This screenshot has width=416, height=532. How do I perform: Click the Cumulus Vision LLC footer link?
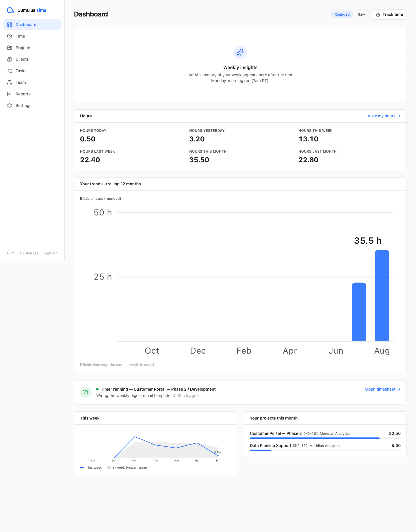pos(23,253)
